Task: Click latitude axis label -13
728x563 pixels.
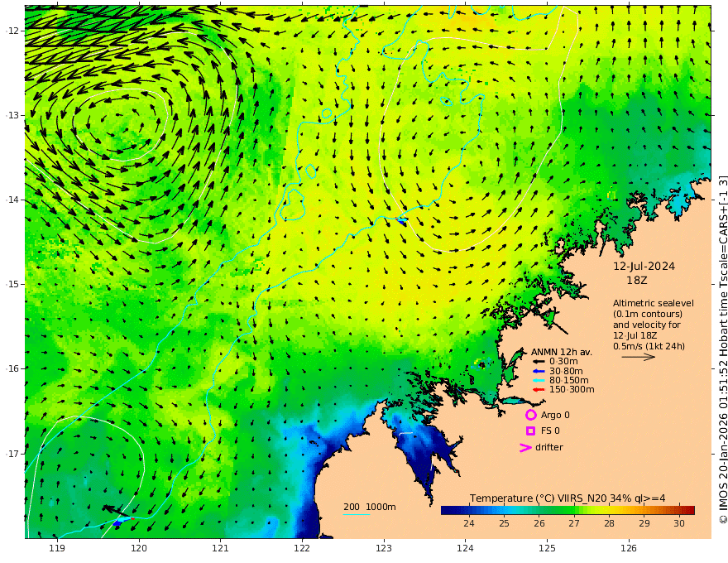Action: tap(12, 116)
